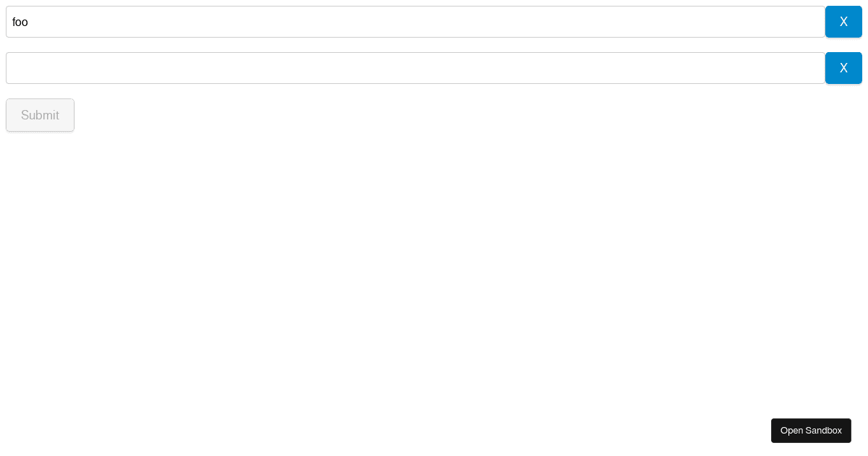
Task: Activate the text field above Submit
Action: point(415,68)
